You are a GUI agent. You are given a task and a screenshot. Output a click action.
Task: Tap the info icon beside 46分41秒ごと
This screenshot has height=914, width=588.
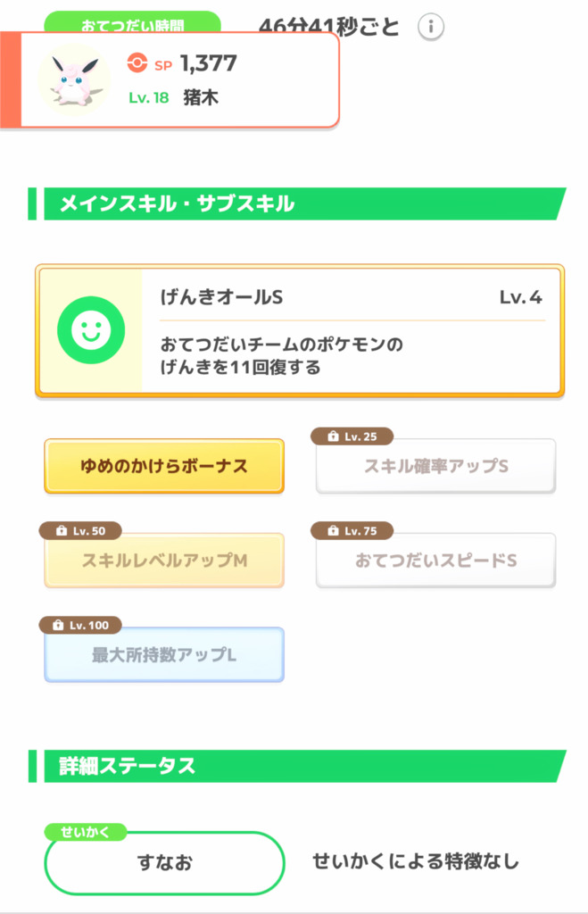point(431,27)
